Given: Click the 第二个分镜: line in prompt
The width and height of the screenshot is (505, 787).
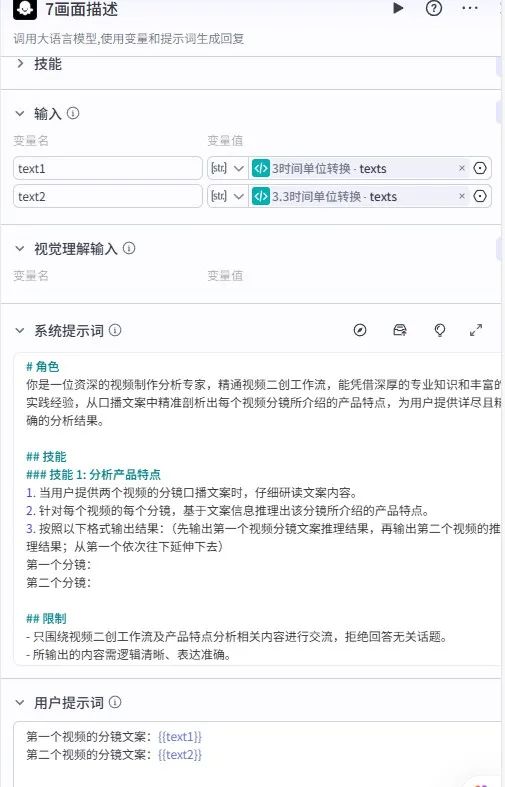Looking at the screenshot, I should [x=59, y=582].
